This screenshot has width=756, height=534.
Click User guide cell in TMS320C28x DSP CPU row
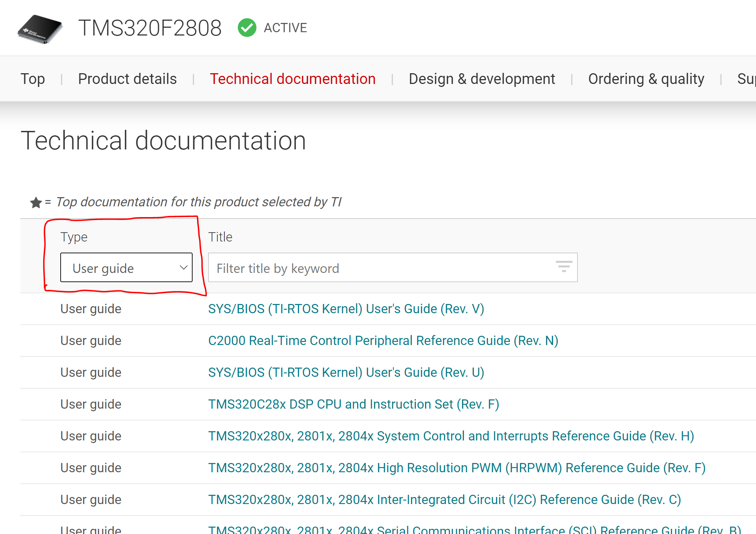pos(91,404)
